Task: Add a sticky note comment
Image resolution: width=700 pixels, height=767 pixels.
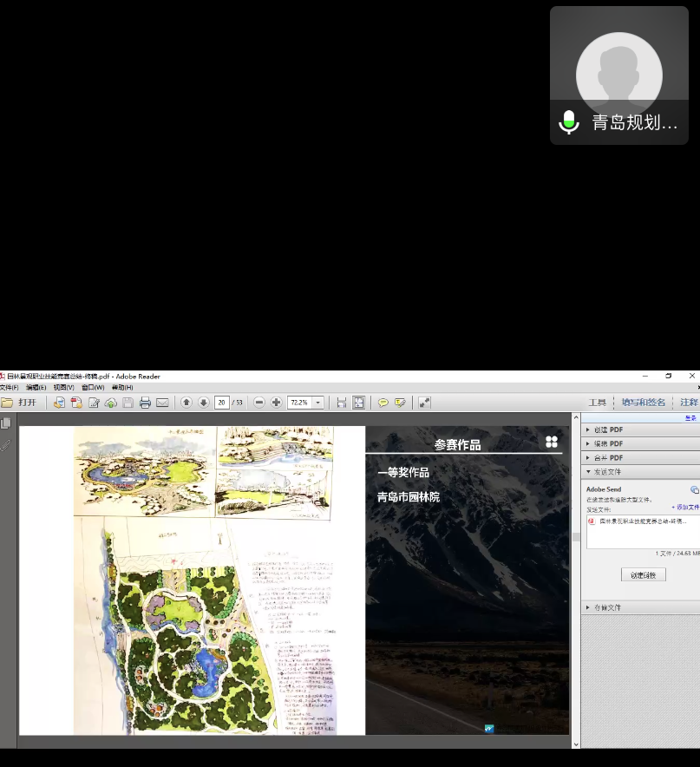Action: [383, 403]
